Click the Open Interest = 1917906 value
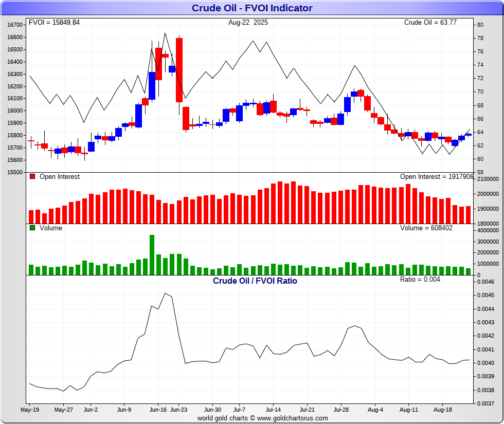This screenshot has height=424, width=504. coord(437,177)
